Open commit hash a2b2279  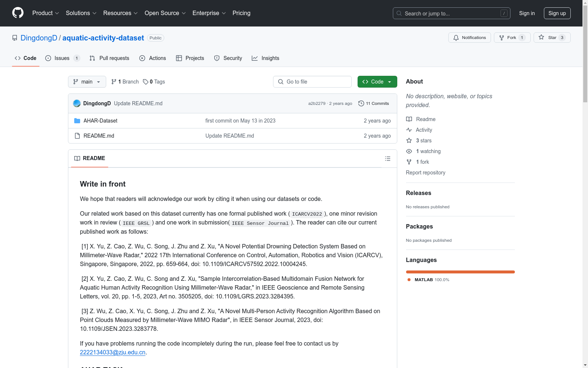317,103
